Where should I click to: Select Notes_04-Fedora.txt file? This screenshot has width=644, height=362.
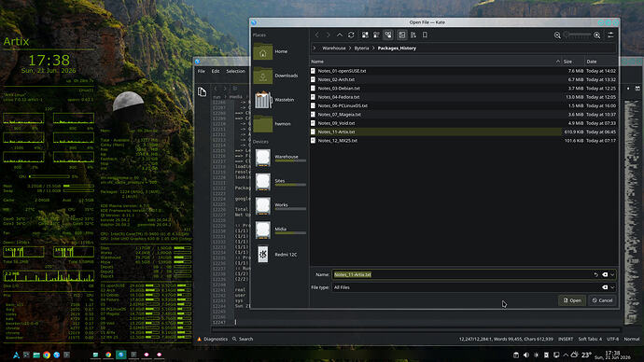coord(463,97)
